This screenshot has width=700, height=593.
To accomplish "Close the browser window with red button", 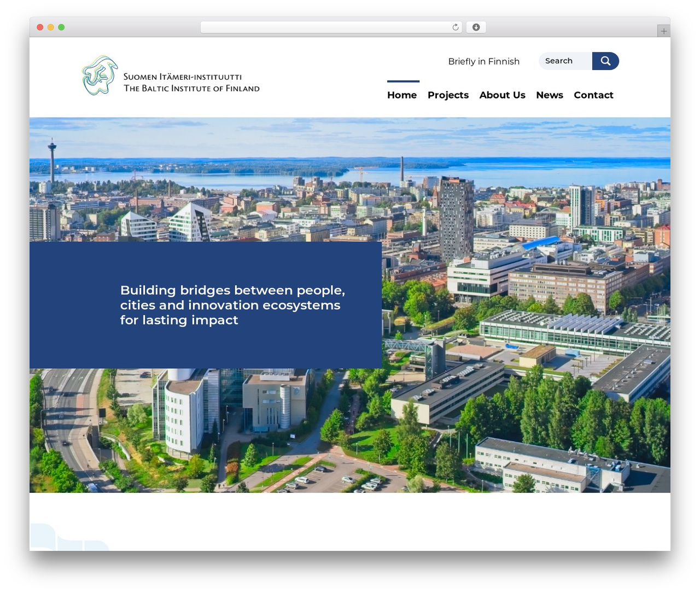I will click(x=40, y=27).
